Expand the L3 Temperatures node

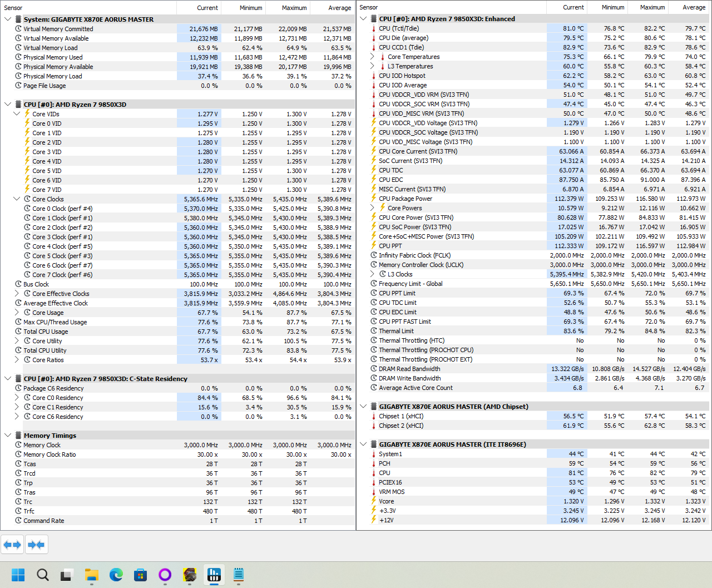tap(372, 66)
